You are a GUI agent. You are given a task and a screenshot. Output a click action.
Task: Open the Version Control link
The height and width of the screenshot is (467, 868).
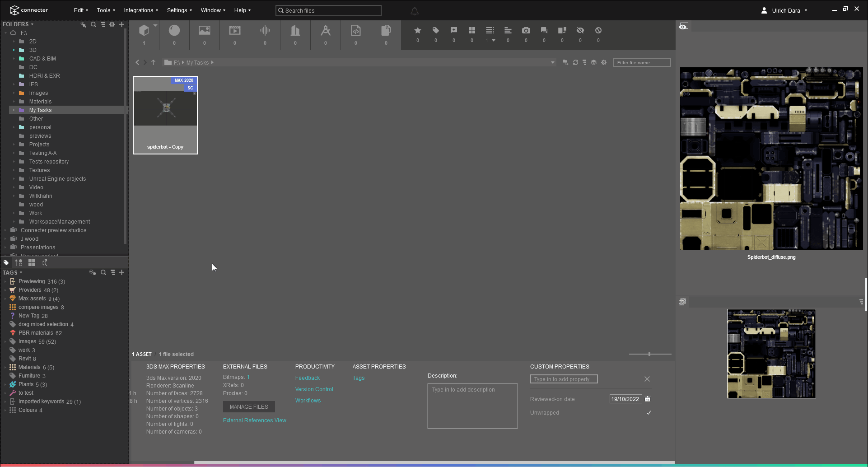(314, 389)
